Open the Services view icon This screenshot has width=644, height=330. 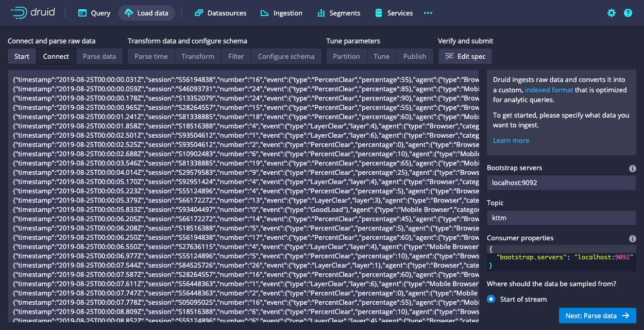tap(379, 13)
